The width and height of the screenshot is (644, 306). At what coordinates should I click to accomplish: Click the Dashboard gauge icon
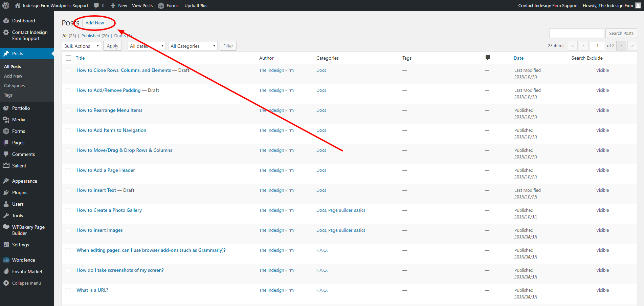click(6, 21)
